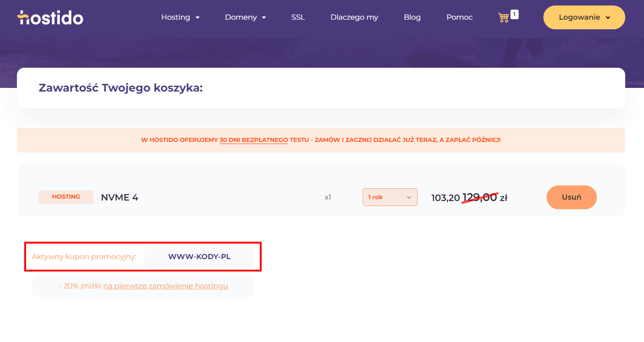Click 'Aktywny kupon promocyjny' label
Screen dimensions: 644x342
pyautogui.click(x=84, y=257)
